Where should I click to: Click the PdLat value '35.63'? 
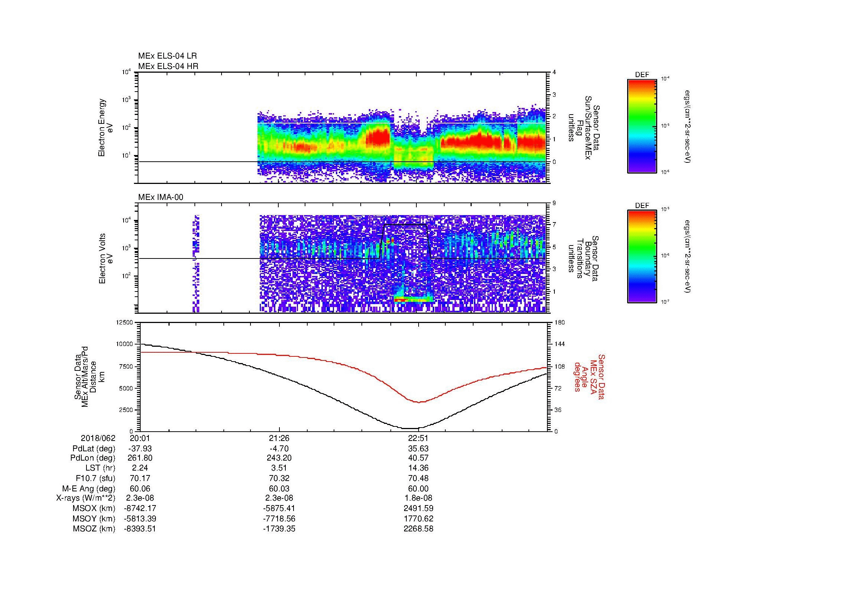418,449
